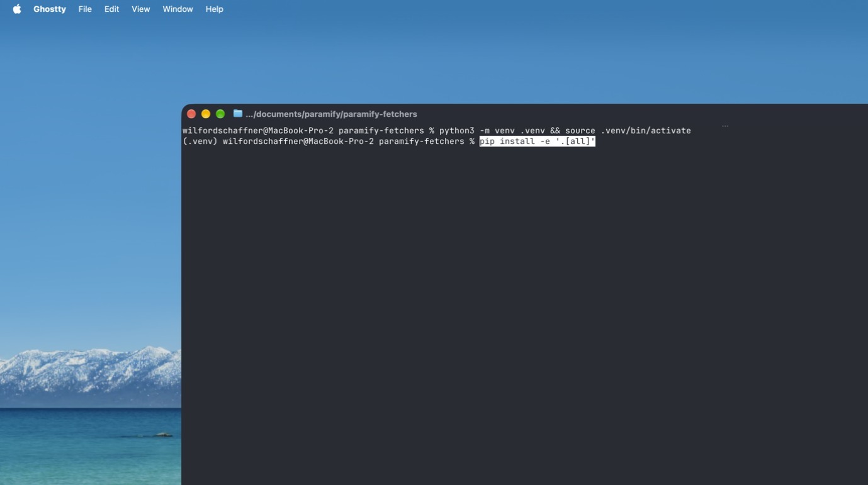Viewport: 868px width, 485px height.
Task: Zoom the Ghostty window with the green button
Action: 220,114
